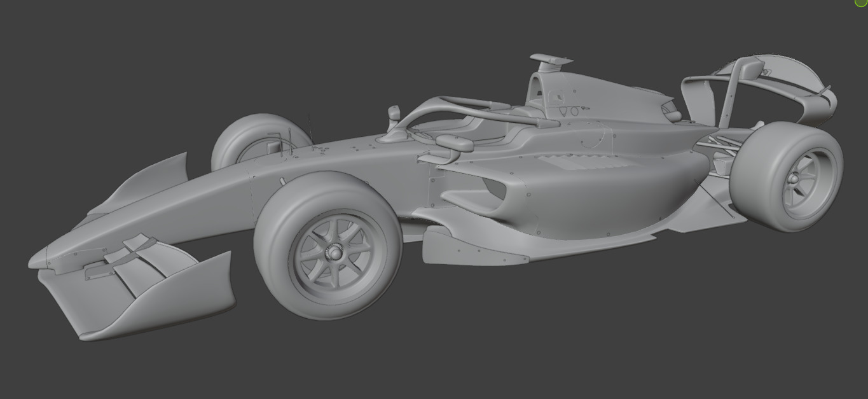
Task: Select the rear wing of the car model
Action: tap(760, 89)
